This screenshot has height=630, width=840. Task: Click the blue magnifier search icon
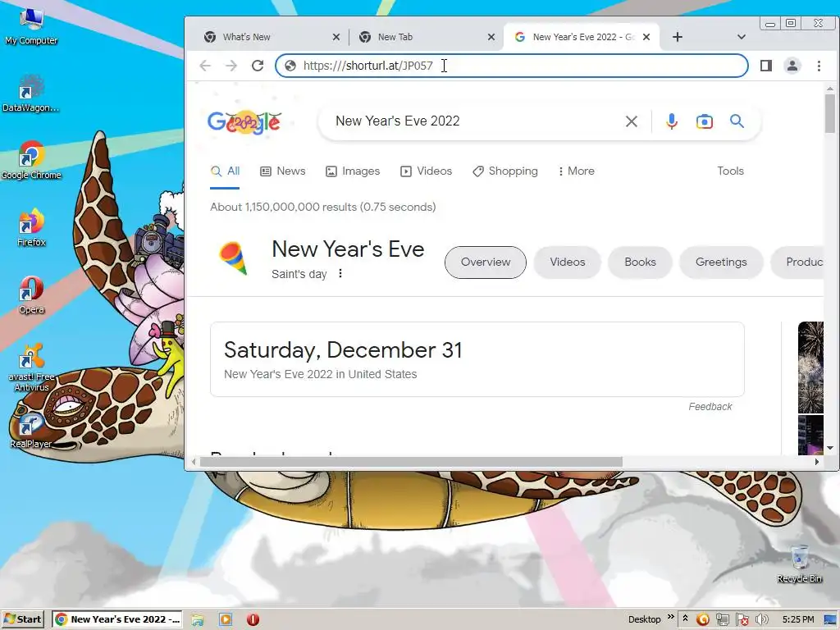coord(737,121)
